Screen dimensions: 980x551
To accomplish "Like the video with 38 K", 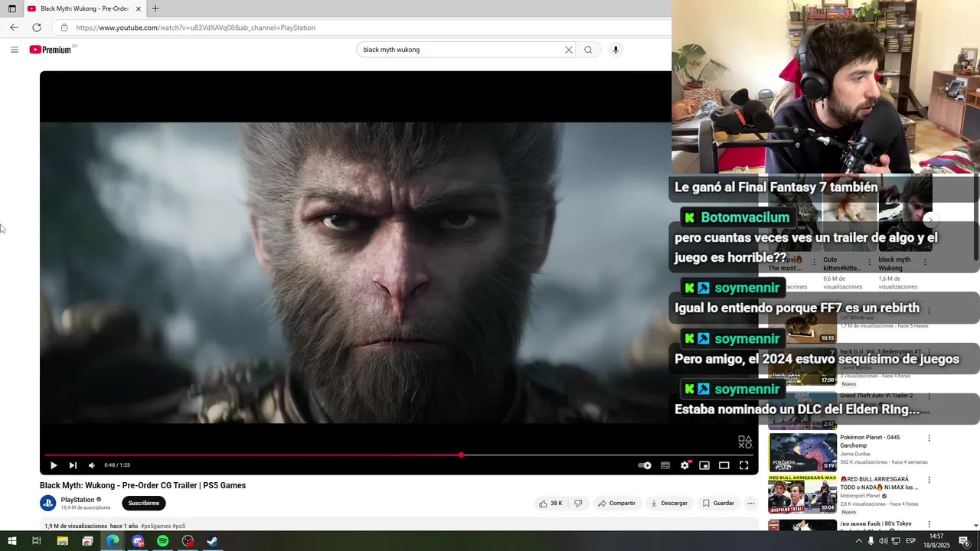I will pos(550,504).
